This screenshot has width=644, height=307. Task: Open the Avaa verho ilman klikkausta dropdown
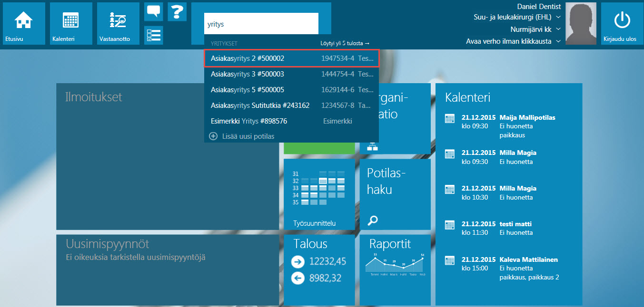coord(558,41)
